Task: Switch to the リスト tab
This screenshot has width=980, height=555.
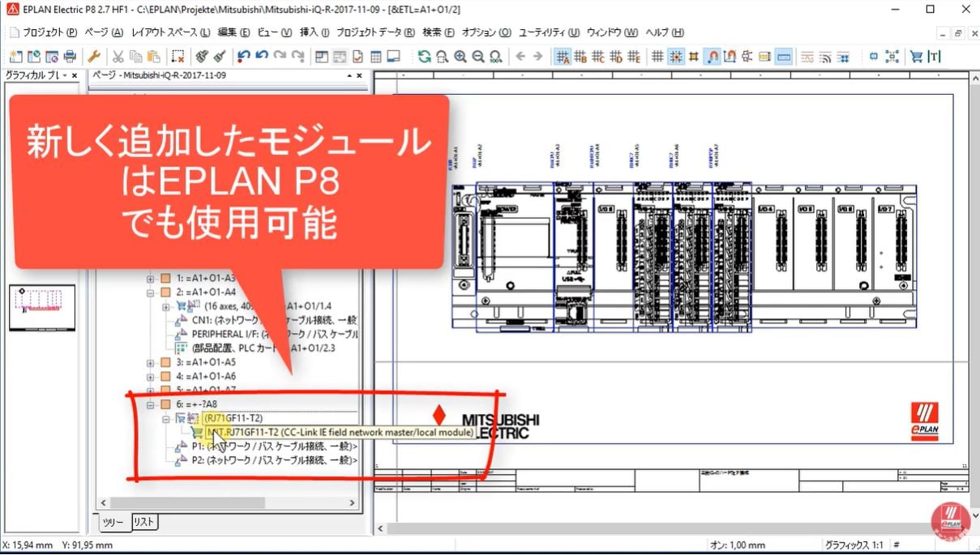Action: pyautogui.click(x=143, y=522)
